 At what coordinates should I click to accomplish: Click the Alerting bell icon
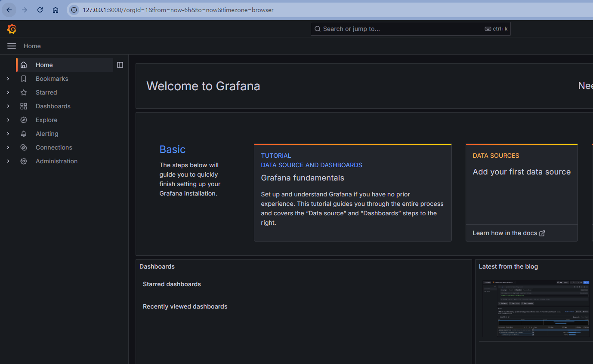click(24, 133)
